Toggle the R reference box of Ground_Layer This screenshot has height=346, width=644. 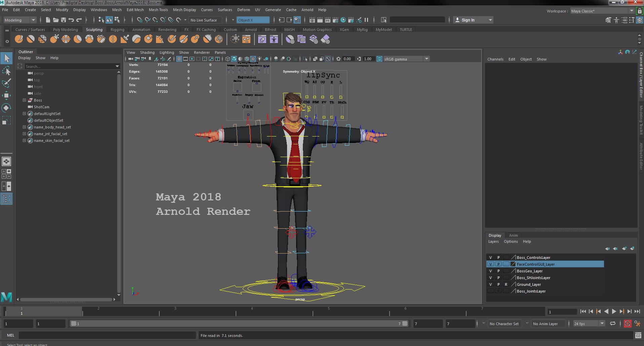[x=506, y=284]
